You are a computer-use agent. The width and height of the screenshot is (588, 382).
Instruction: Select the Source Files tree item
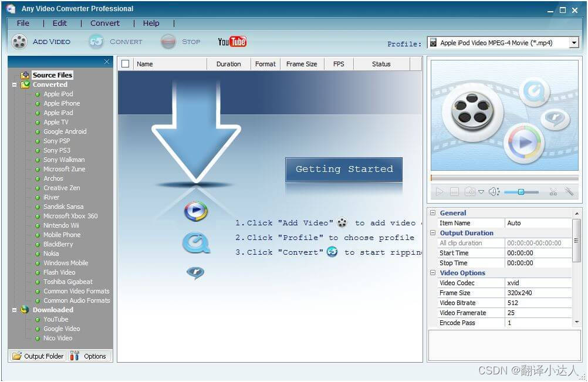(52, 75)
